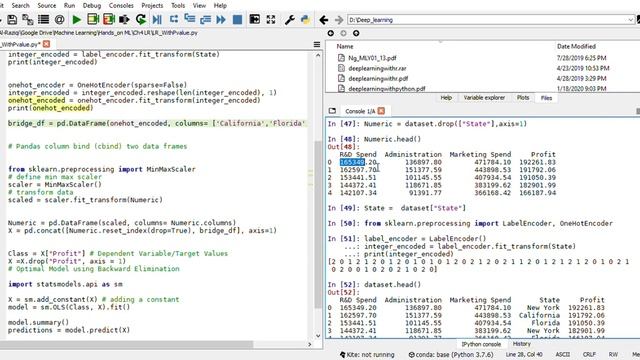Screen dimensions: 640x360
Task: Close the Console 1/A tab
Action: [x=381, y=111]
